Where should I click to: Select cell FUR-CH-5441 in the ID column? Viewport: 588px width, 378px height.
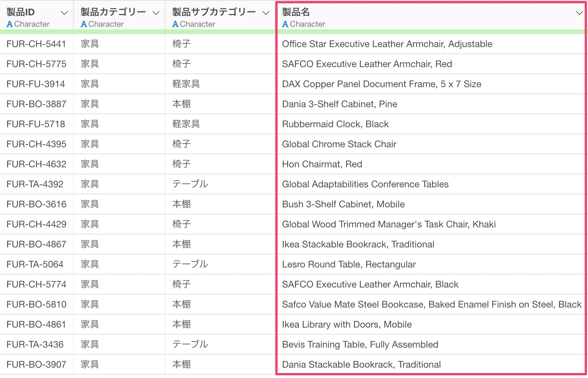tap(36, 44)
